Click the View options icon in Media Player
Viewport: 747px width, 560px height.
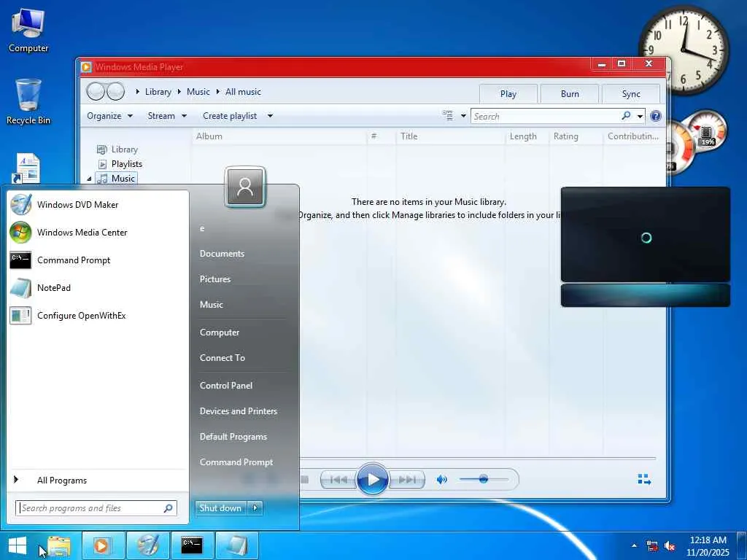(x=448, y=116)
